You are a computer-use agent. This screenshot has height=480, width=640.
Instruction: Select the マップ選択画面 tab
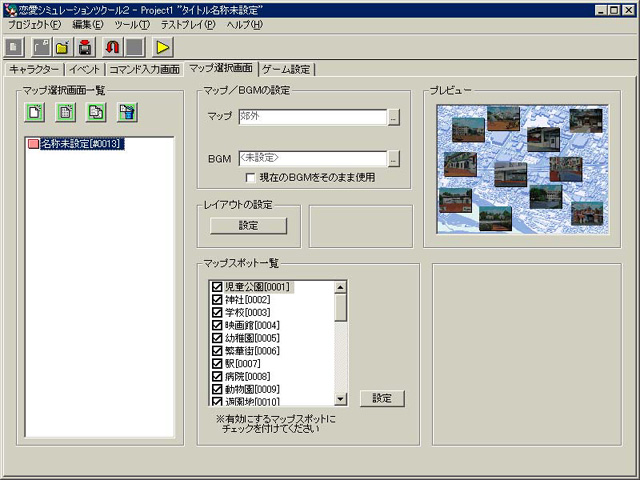pos(221,68)
